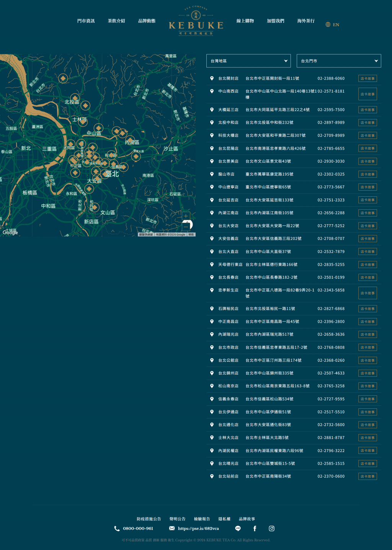Click the location pin for 台北站前店
Screen dimensions: 392x550
click(212, 476)
